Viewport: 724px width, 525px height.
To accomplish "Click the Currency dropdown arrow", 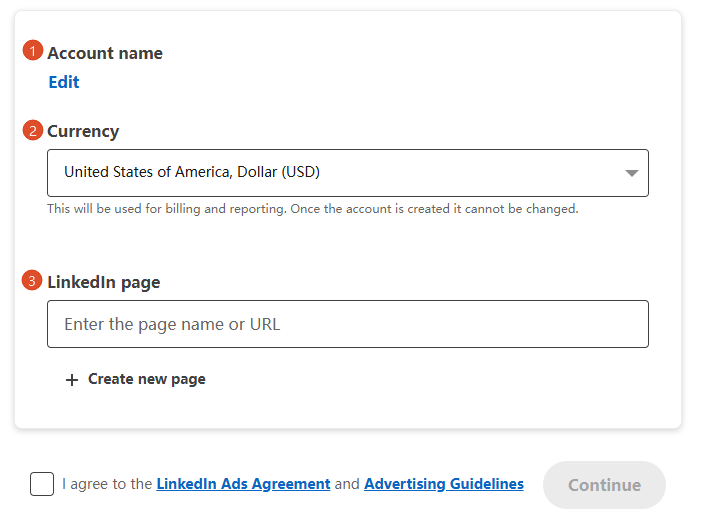I will 631,173.
